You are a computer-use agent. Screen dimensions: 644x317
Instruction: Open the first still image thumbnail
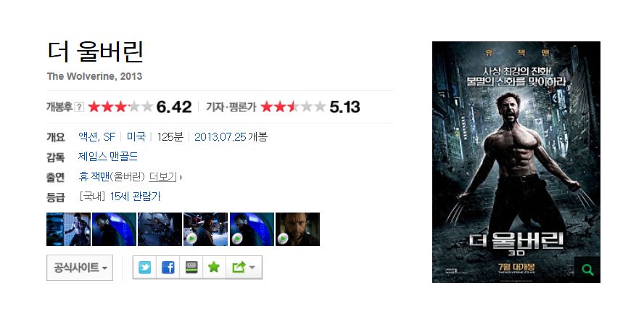click(68, 229)
